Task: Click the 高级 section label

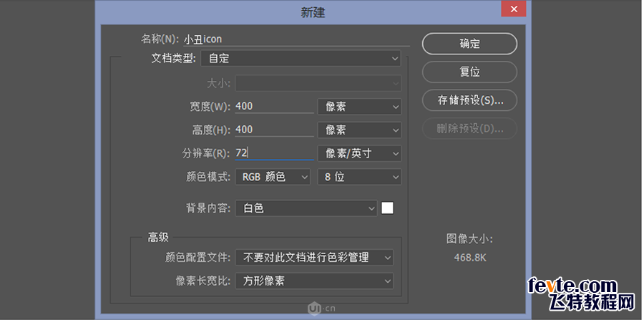Action: pyautogui.click(x=157, y=237)
